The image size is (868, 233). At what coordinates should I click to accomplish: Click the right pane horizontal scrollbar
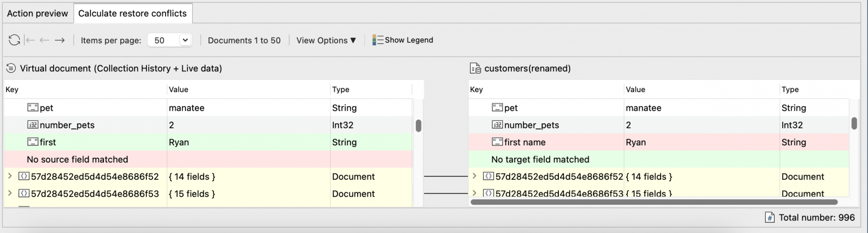653,202
